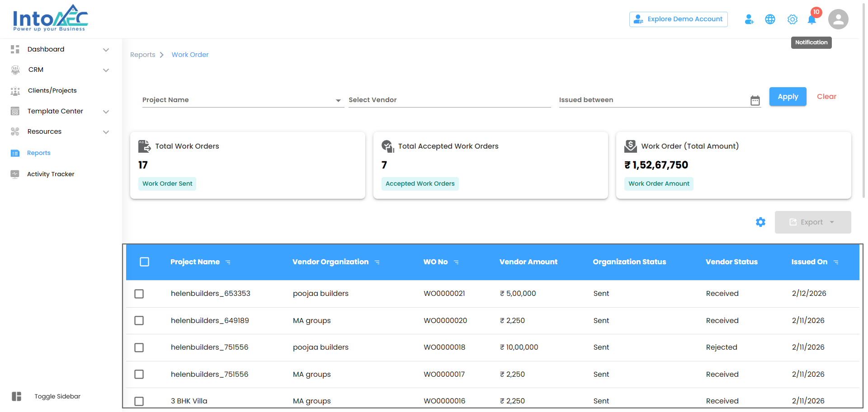Click the Select Vendor input field
The width and height of the screenshot is (868, 412).
click(449, 100)
